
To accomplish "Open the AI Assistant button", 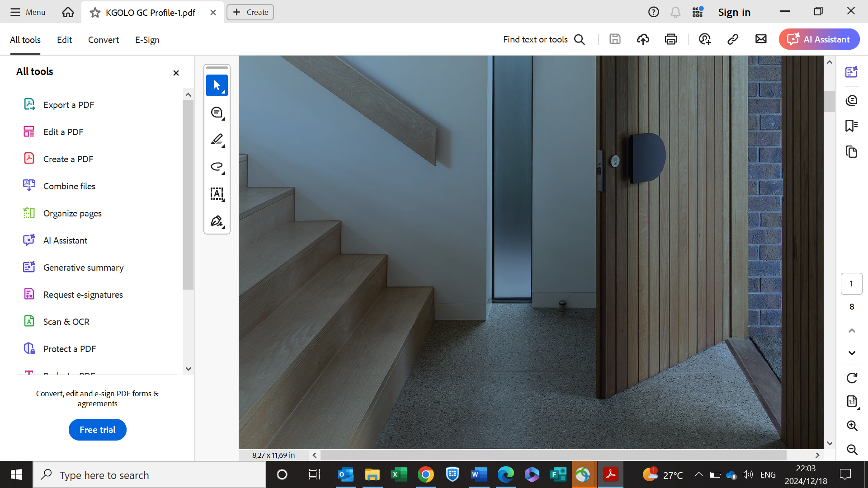I will [x=819, y=39].
